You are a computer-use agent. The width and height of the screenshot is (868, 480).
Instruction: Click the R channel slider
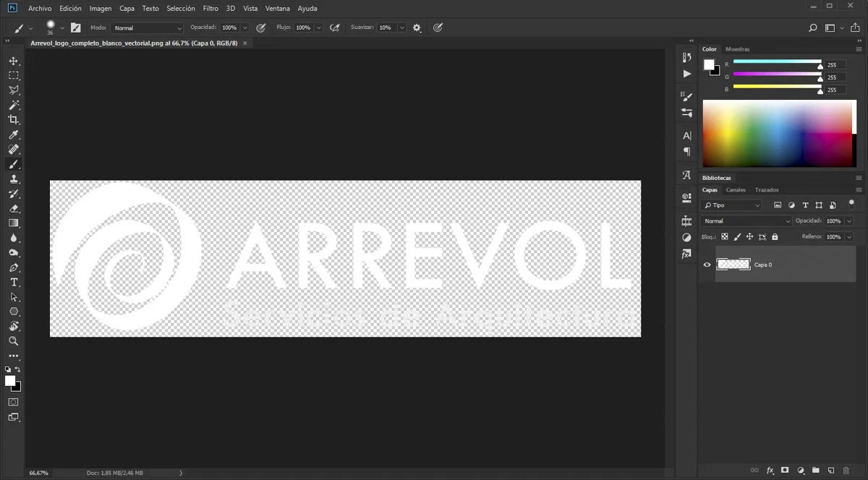778,64
